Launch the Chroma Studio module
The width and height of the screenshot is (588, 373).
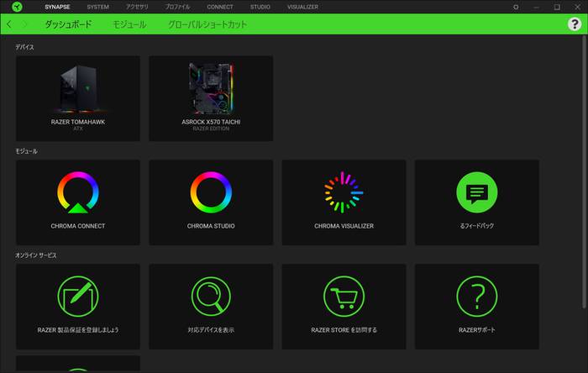(x=211, y=202)
